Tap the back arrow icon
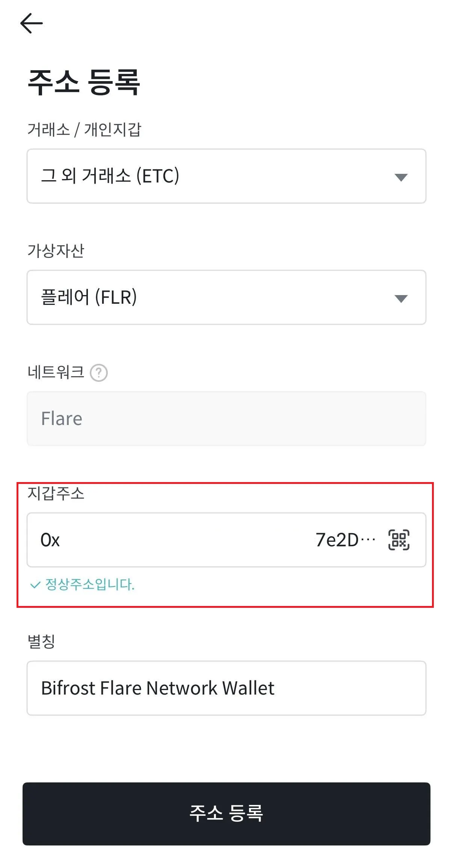 point(32,23)
